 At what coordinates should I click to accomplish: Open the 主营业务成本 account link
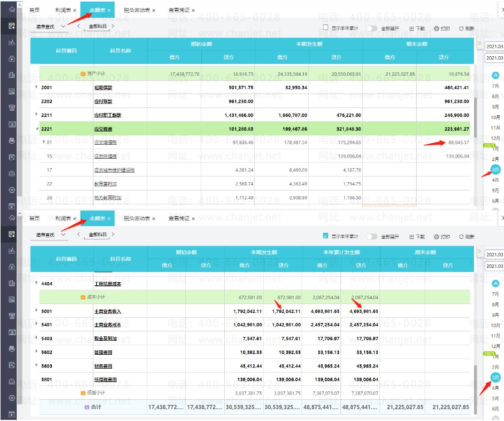[108, 325]
